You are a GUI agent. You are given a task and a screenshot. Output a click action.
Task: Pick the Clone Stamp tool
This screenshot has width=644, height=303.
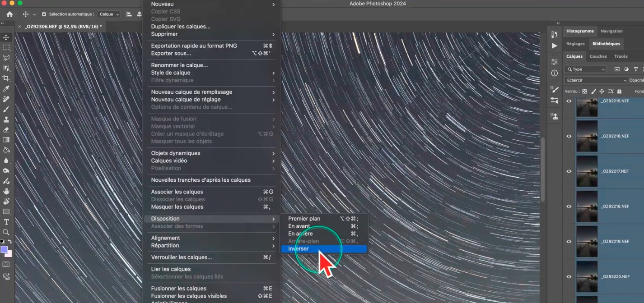[6, 119]
